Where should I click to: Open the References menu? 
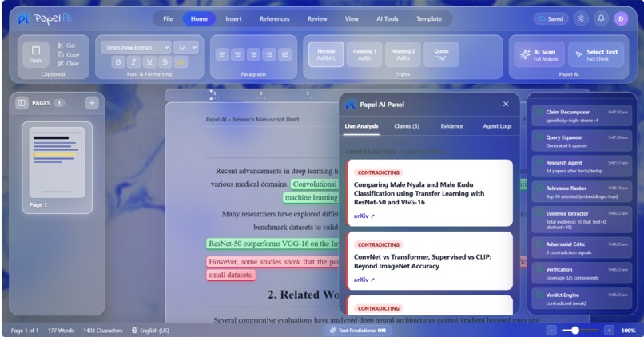pos(274,19)
